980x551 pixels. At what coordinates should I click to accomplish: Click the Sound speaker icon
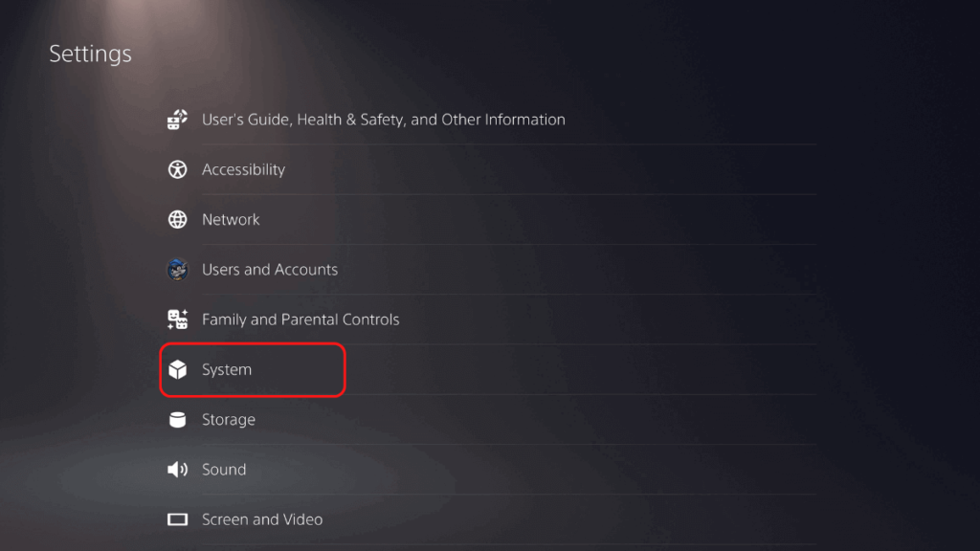(x=177, y=469)
